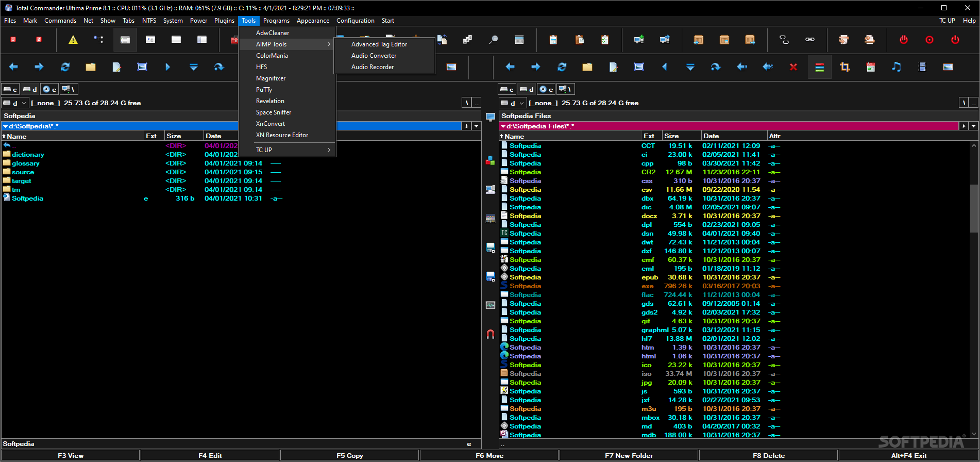Open left panel drive d dropdown
This screenshot has height=462, width=980.
(x=14, y=103)
